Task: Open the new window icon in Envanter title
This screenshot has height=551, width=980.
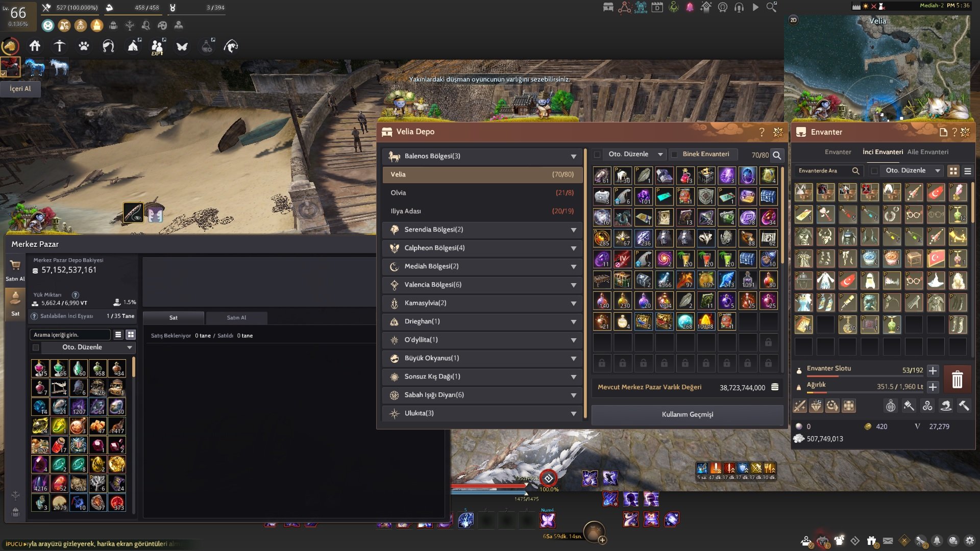Action: click(943, 132)
